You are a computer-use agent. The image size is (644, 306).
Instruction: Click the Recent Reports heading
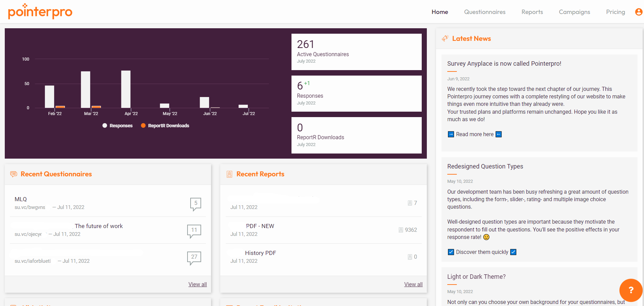click(x=260, y=174)
